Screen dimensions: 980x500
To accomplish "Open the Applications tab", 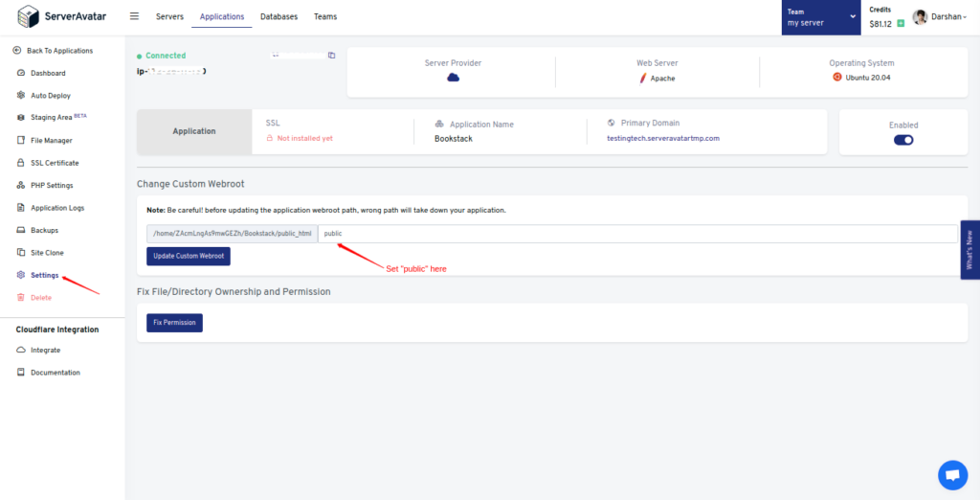I will point(222,17).
